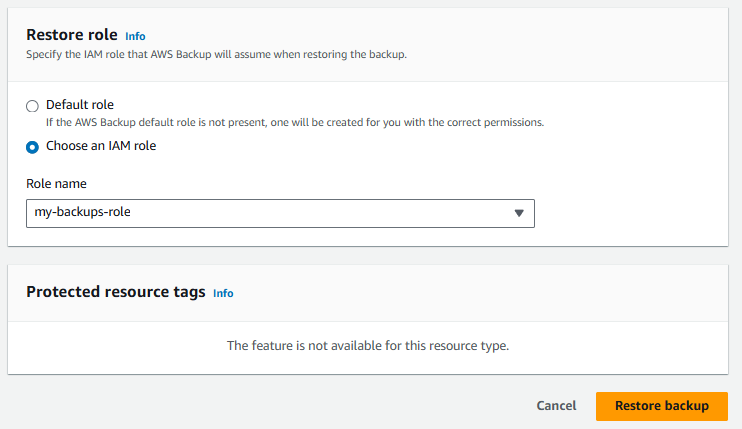Open Info link beside Protected resource tags
The height and width of the screenshot is (429, 742).
(223, 293)
